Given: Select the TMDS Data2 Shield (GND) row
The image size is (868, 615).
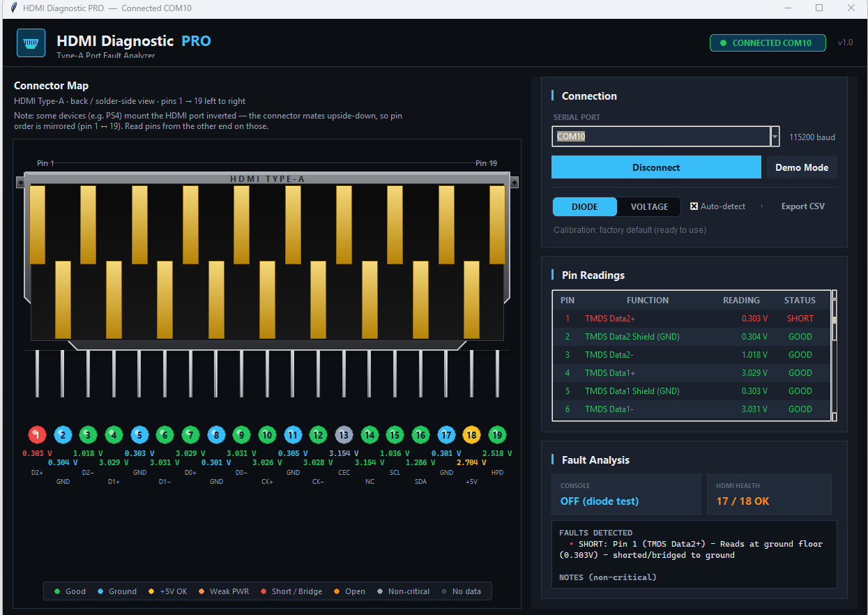Looking at the screenshot, I should [x=692, y=337].
